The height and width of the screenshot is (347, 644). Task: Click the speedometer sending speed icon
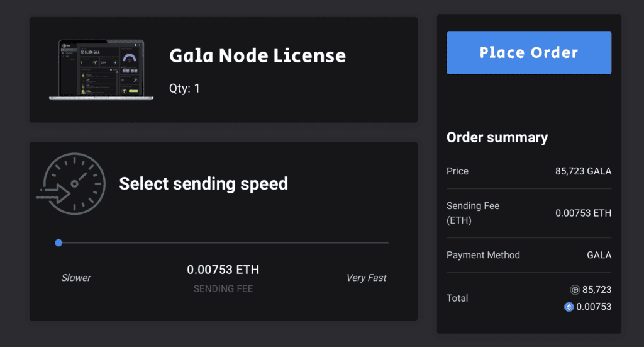[x=71, y=183]
